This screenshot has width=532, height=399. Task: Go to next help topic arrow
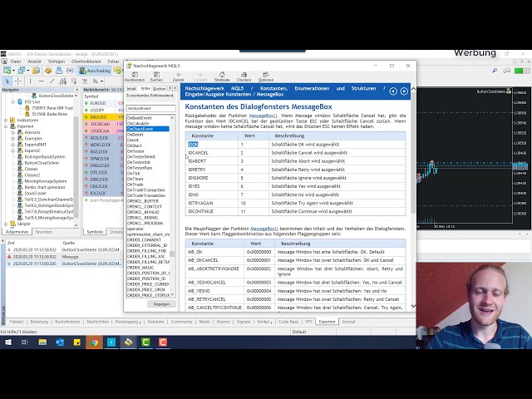(404, 91)
